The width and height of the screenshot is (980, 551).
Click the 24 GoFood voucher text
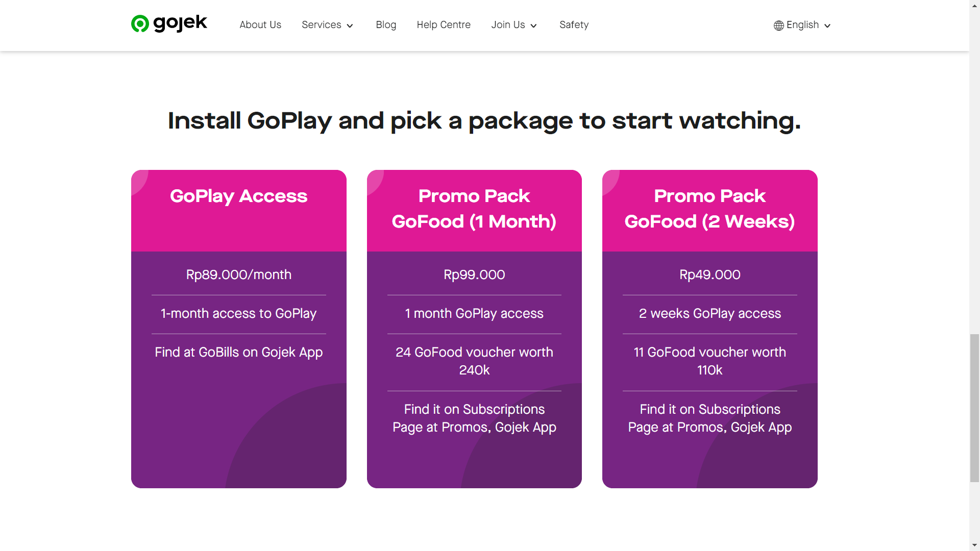(474, 361)
